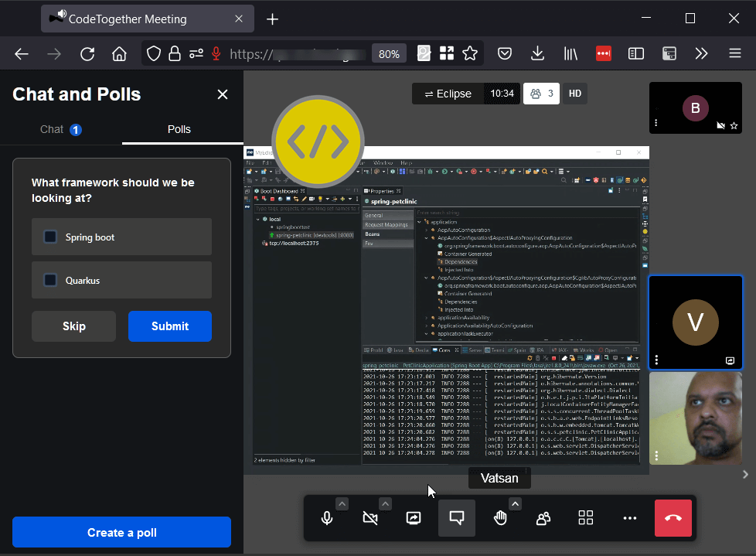Screen dimensions: 756x556
Task: Switch to the Chat tab
Action: point(61,129)
